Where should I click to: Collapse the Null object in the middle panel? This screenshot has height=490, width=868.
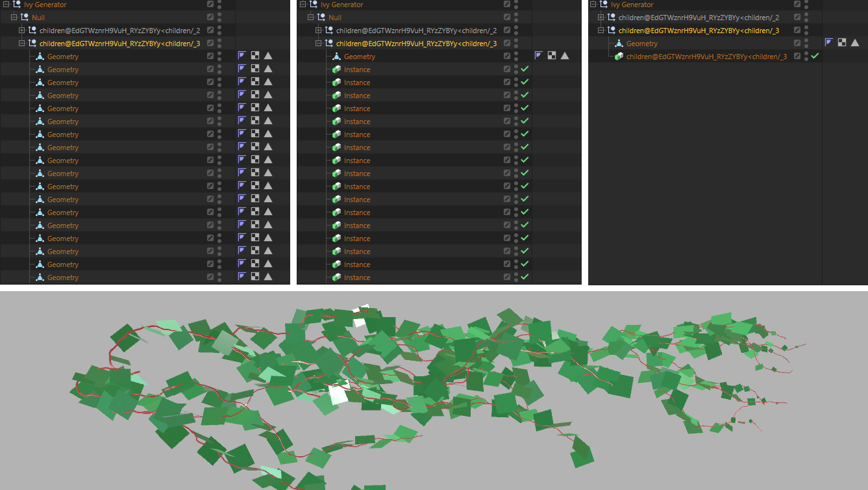click(312, 18)
